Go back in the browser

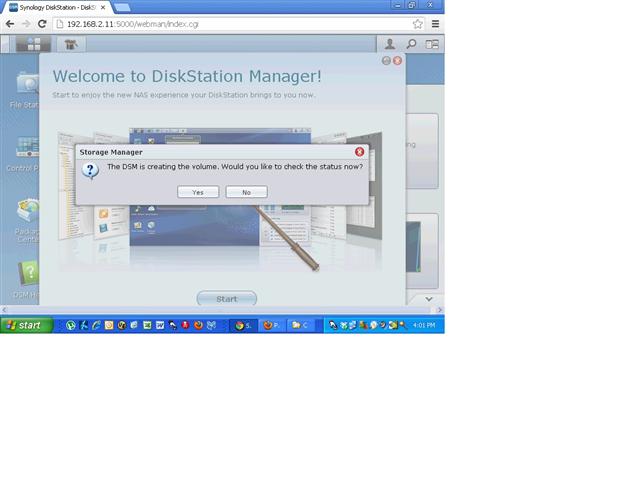coord(10,24)
